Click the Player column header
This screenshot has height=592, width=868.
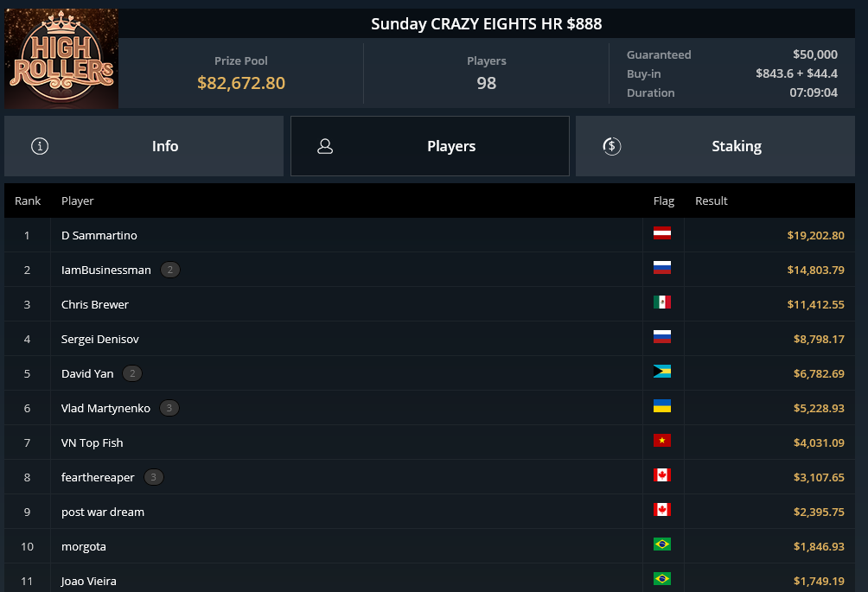point(78,201)
